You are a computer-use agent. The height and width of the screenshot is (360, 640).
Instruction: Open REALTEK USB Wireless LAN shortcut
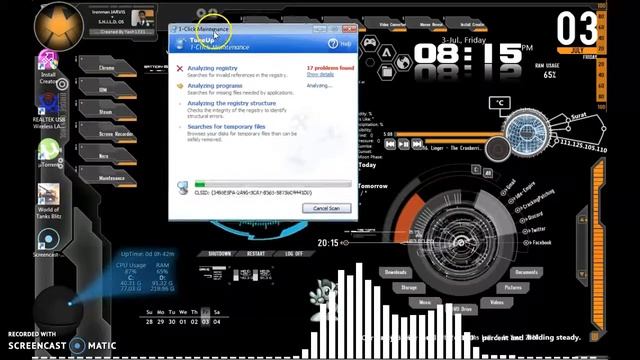49,111
